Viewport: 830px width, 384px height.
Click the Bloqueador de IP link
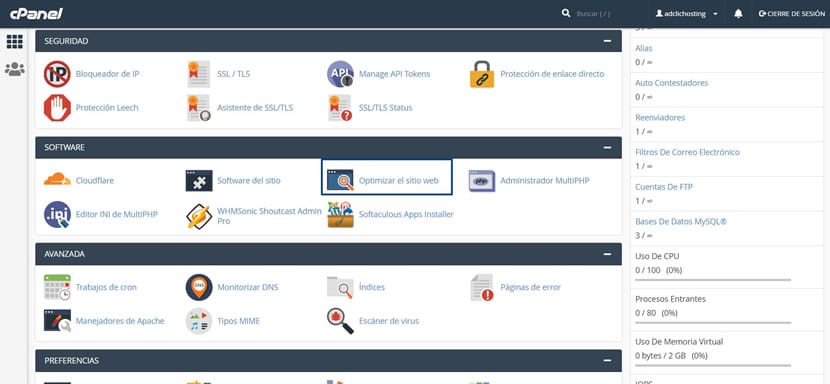107,74
